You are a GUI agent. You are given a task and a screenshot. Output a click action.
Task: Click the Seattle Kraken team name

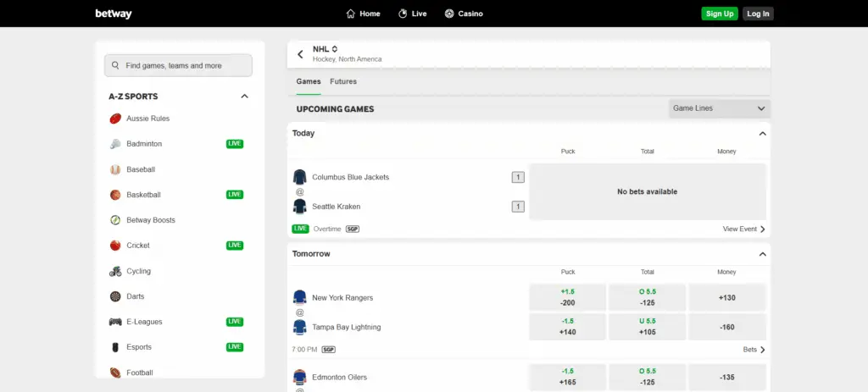point(336,207)
